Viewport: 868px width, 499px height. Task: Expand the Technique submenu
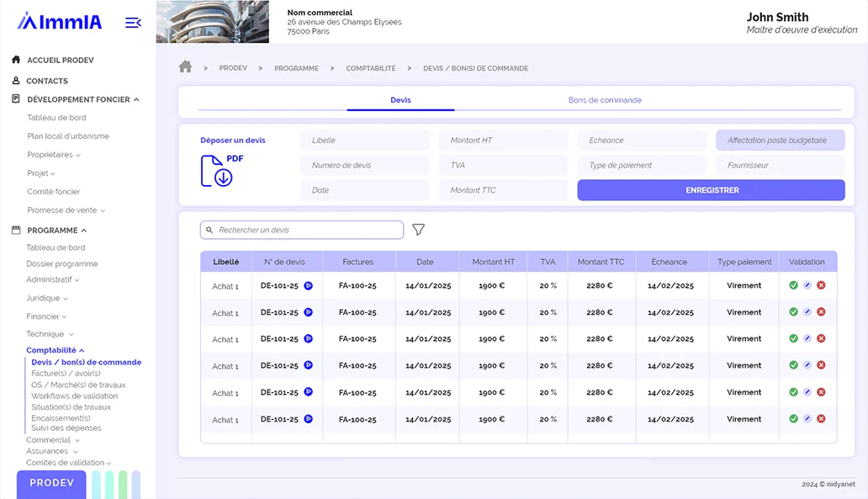(x=71, y=335)
